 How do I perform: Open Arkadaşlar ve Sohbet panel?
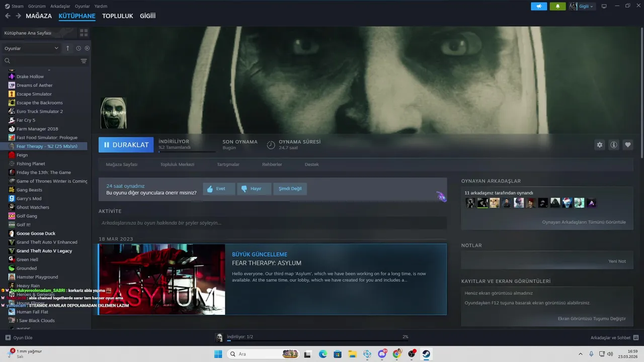tap(614, 337)
